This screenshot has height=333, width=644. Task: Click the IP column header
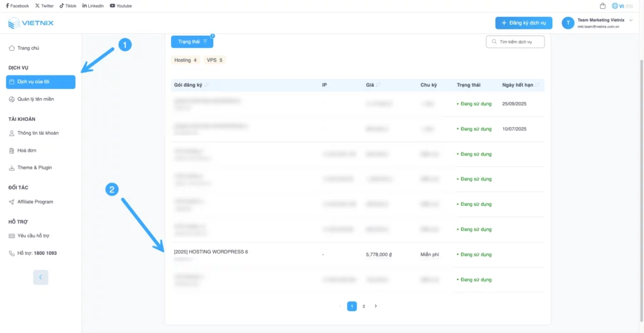click(325, 85)
